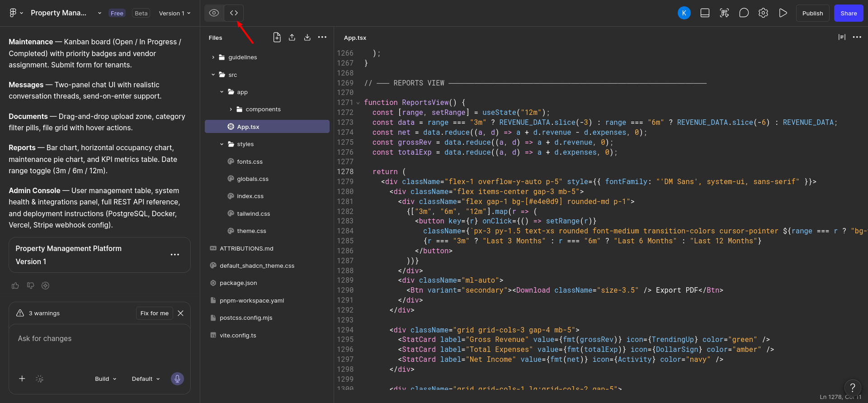Click the upload files icon
This screenshot has width=868, height=403.
pyautogui.click(x=292, y=38)
